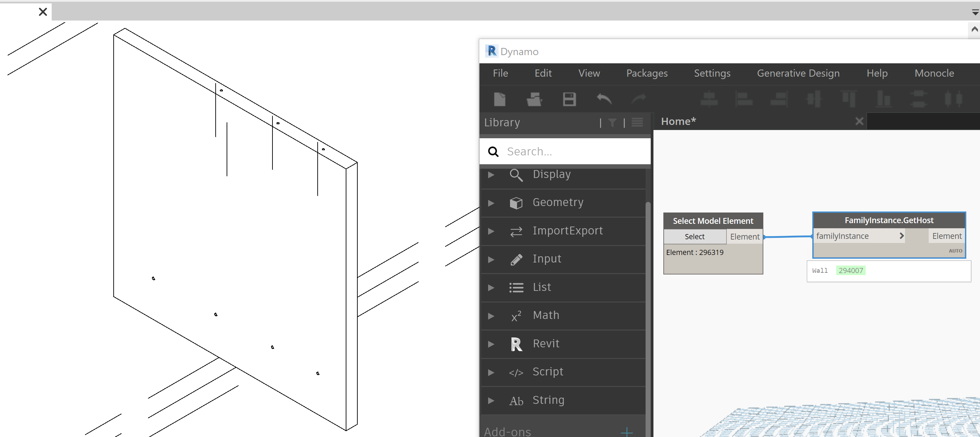Click the Redo arrow icon
980x437 pixels.
click(639, 99)
